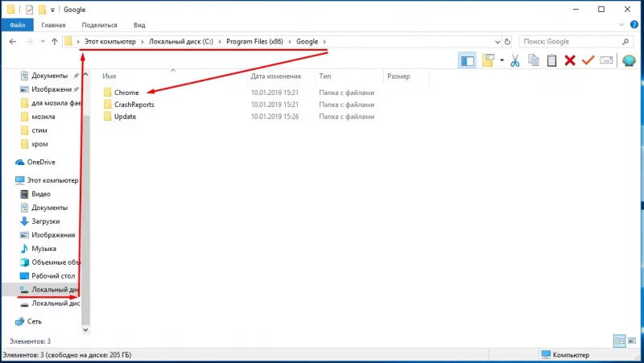The height and width of the screenshot is (363, 644).
Task: Click the Forward navigation arrow
Action: [29, 42]
